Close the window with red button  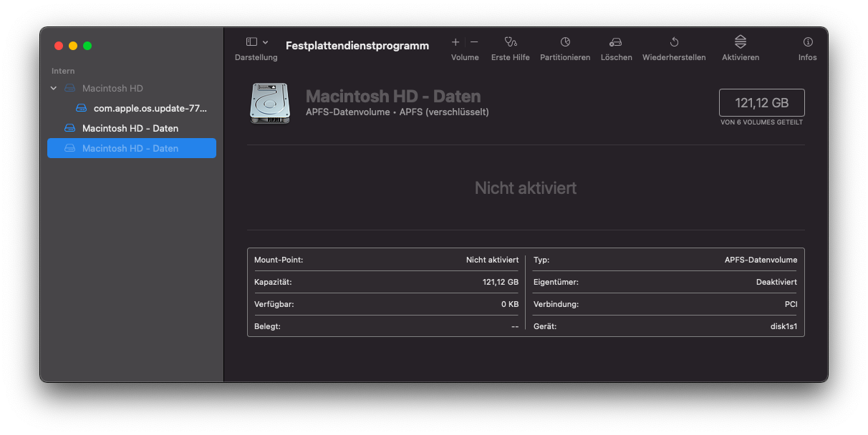(x=59, y=46)
